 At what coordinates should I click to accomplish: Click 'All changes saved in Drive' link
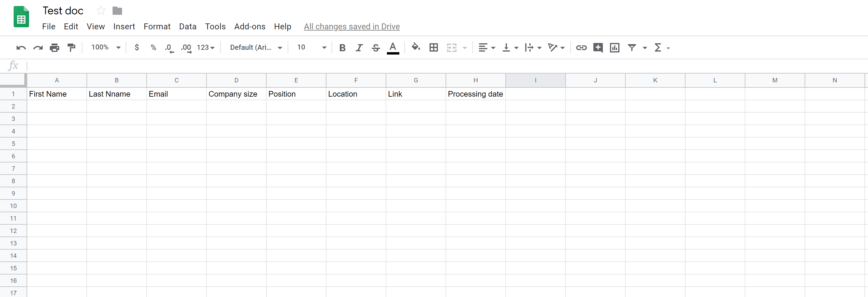(352, 26)
